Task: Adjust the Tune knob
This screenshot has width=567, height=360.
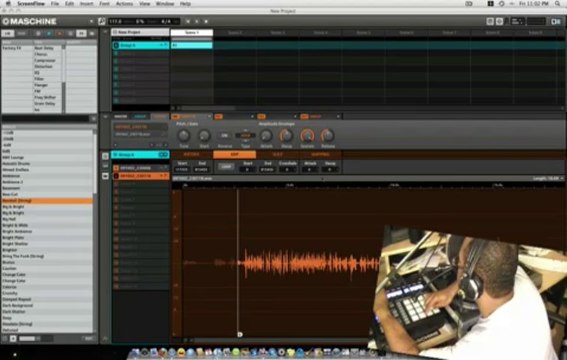Action: click(184, 136)
